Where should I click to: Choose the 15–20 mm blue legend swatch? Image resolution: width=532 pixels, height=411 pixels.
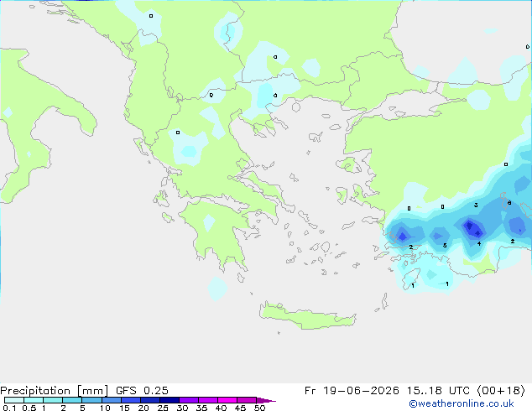click(x=131, y=400)
